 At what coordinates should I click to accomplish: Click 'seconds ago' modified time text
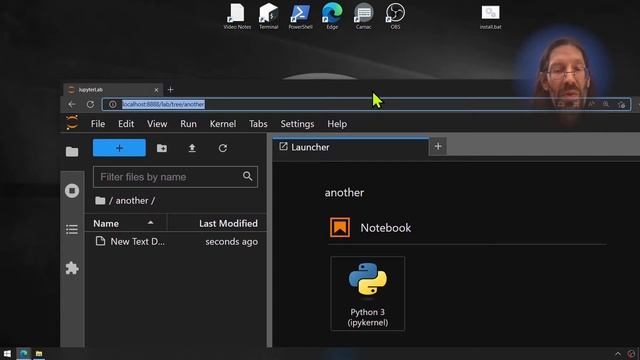[231, 242]
